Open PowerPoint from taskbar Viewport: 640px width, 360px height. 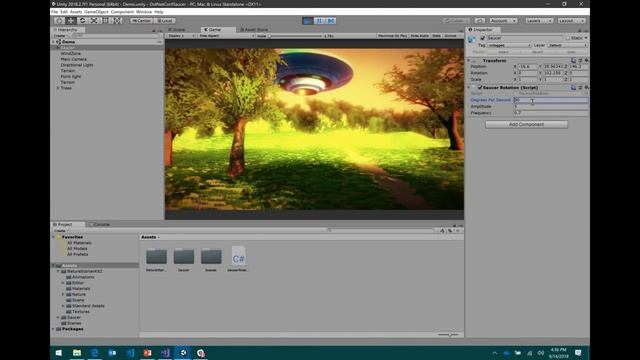click(147, 353)
